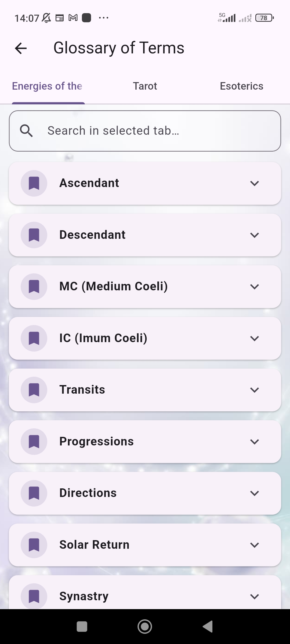The width and height of the screenshot is (290, 644).
Task: Switch to the Tarot tab
Action: coord(145,86)
